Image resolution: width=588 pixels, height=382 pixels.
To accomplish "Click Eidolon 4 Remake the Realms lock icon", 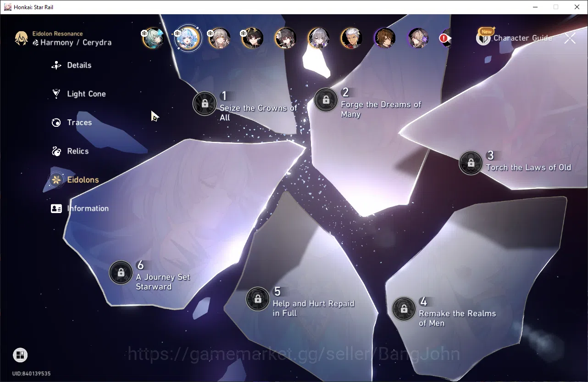I will (404, 309).
